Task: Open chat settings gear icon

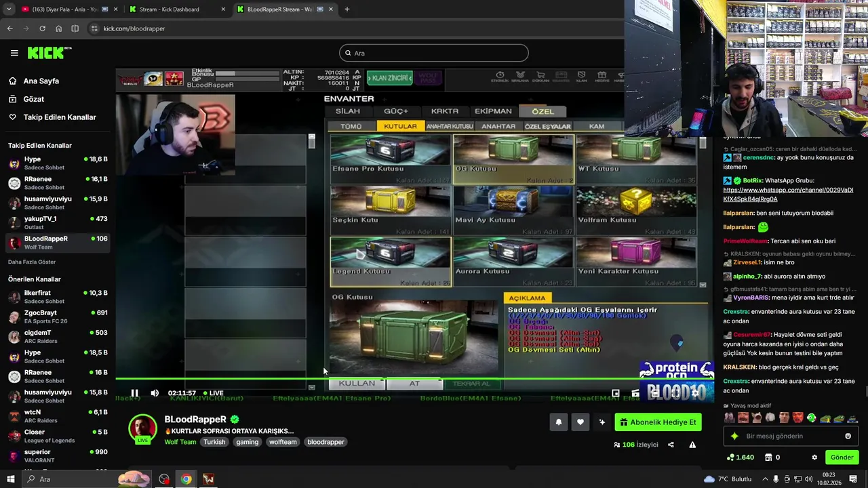Action: pyautogui.click(x=814, y=457)
